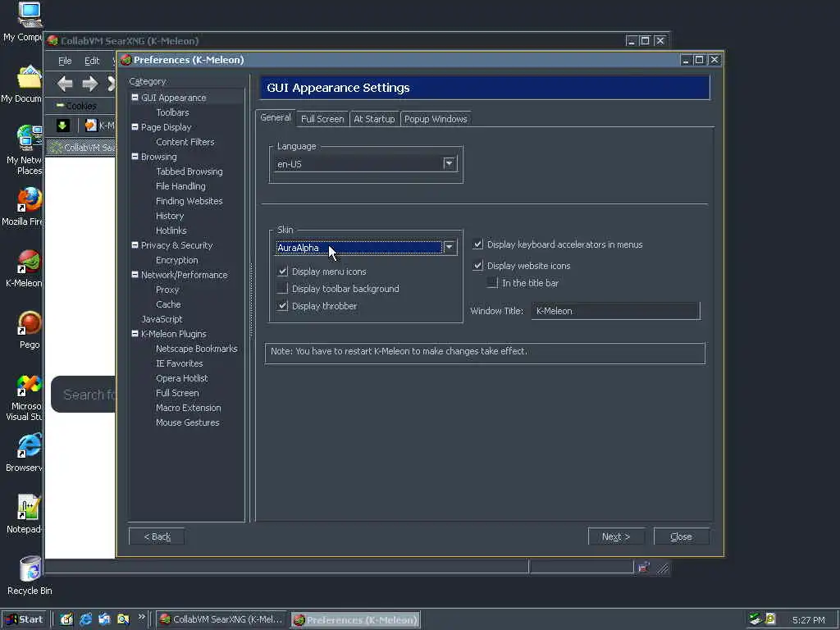Switch to the Popup Windows tab
Viewport: 840px width, 630px height.
[436, 119]
